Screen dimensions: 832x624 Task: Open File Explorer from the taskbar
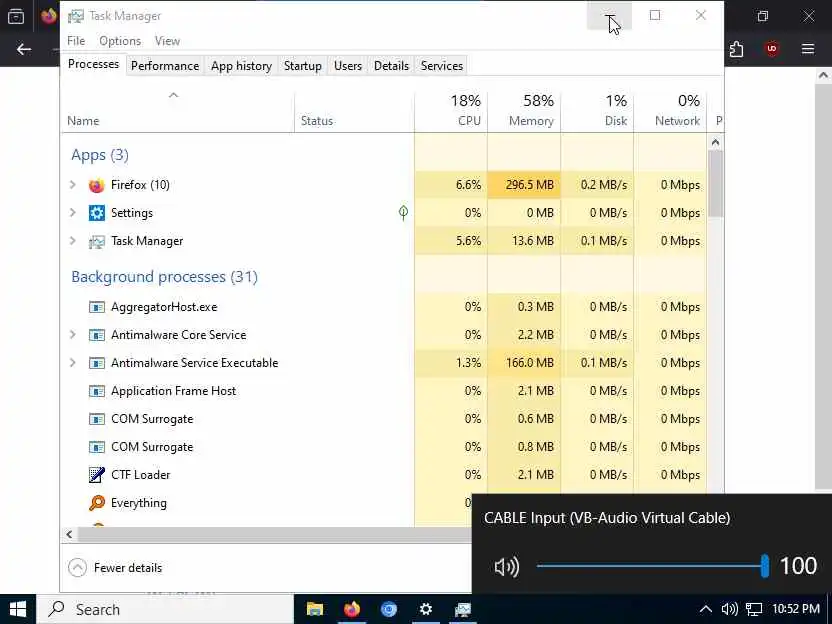pyautogui.click(x=315, y=609)
